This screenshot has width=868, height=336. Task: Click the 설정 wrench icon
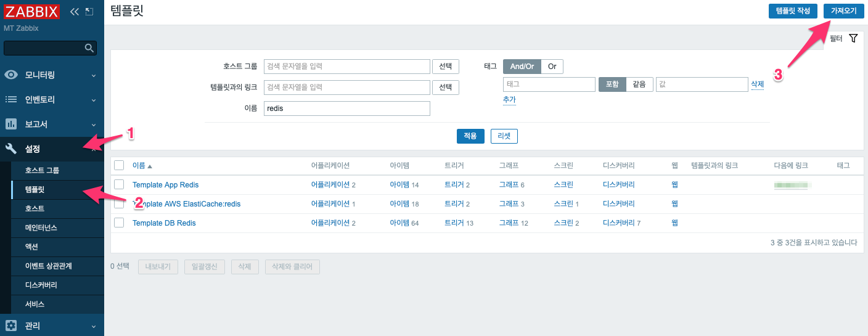coord(11,149)
